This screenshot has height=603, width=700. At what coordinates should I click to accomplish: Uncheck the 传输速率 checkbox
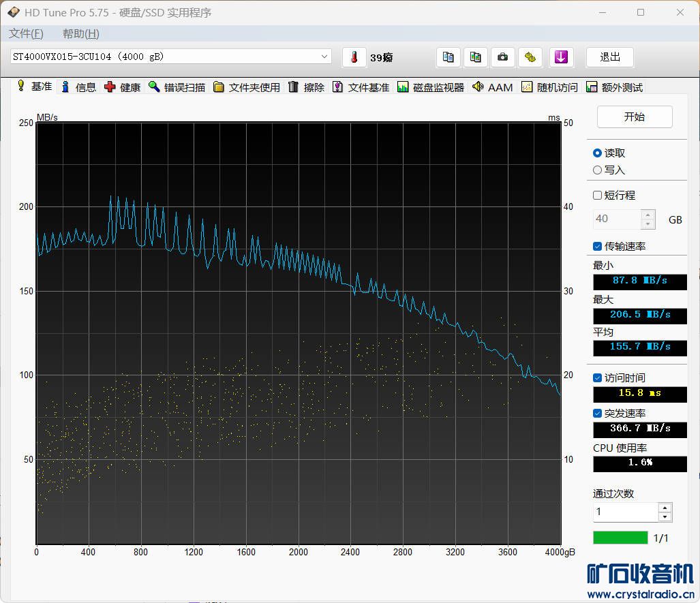(x=598, y=247)
